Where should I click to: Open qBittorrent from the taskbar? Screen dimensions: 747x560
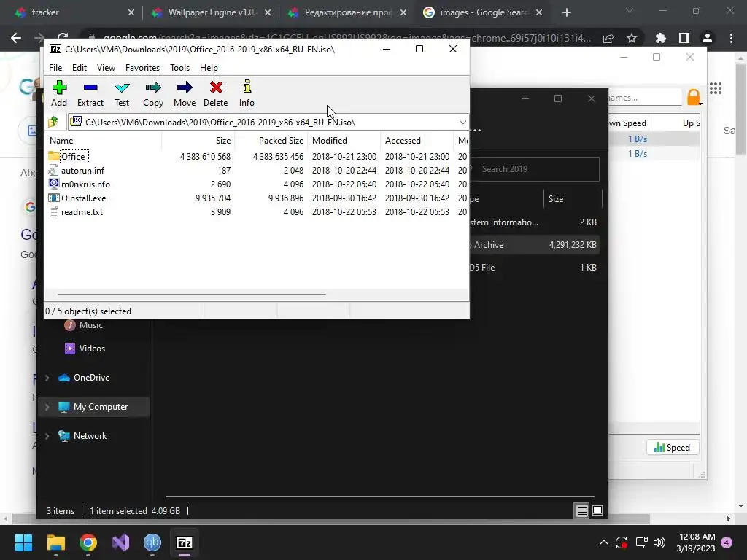point(152,542)
